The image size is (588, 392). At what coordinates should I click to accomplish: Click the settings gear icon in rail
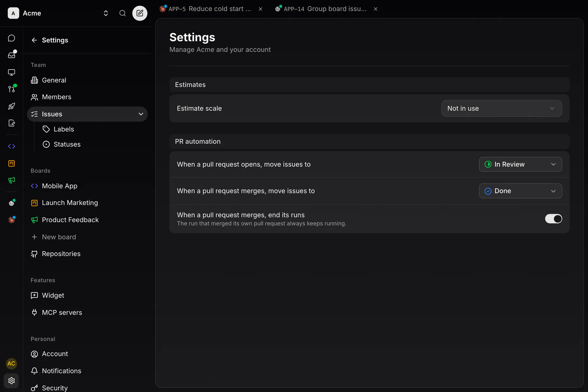11,381
